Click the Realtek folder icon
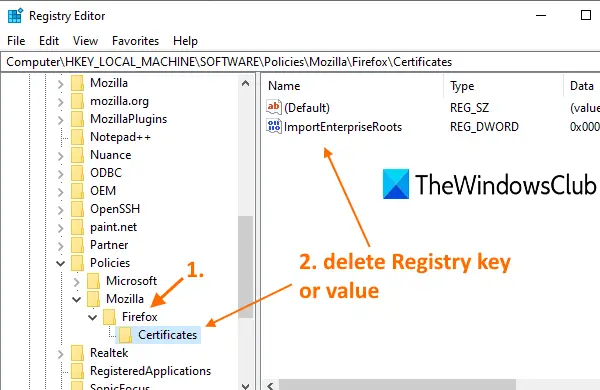The image size is (600, 390). coord(77,353)
